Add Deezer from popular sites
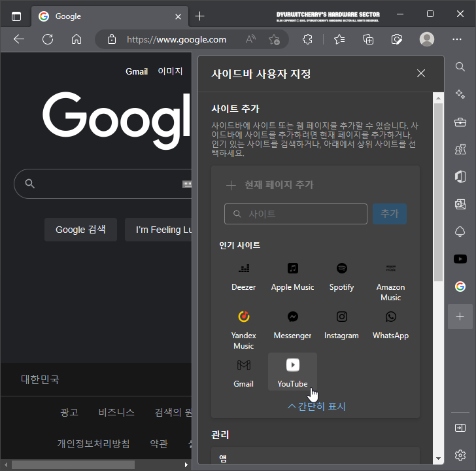 pos(243,277)
